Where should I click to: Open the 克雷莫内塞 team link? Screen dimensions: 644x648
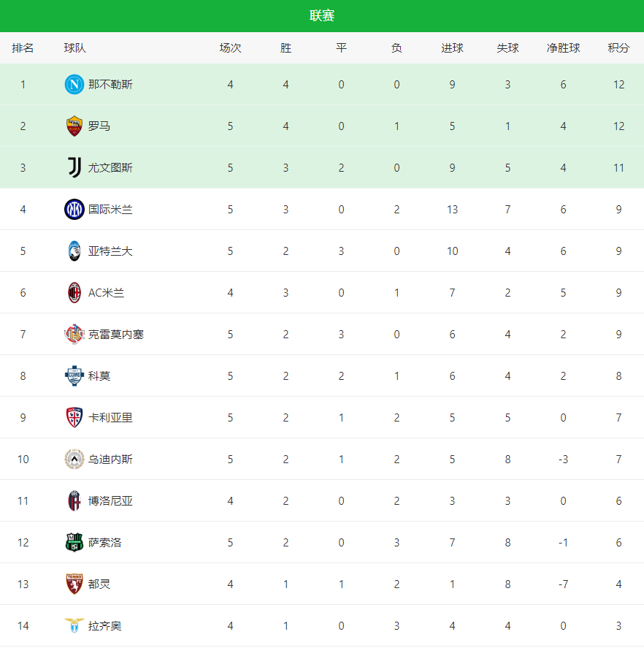[116, 335]
